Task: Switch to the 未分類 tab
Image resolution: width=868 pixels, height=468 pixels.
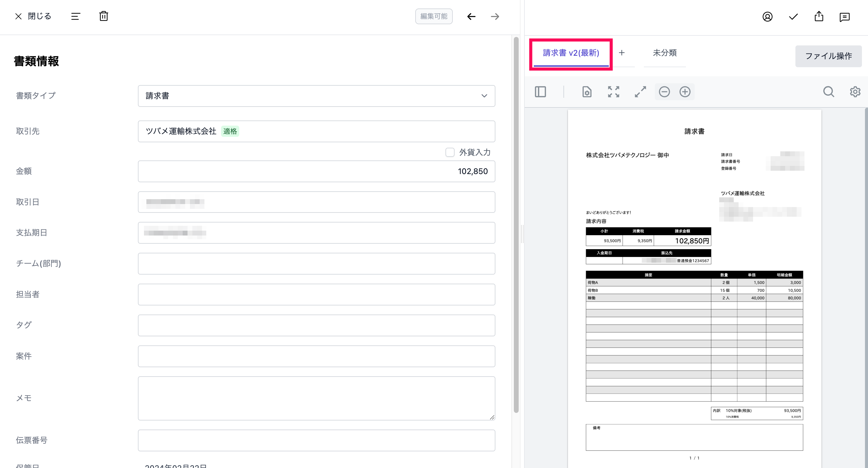Action: tap(664, 53)
